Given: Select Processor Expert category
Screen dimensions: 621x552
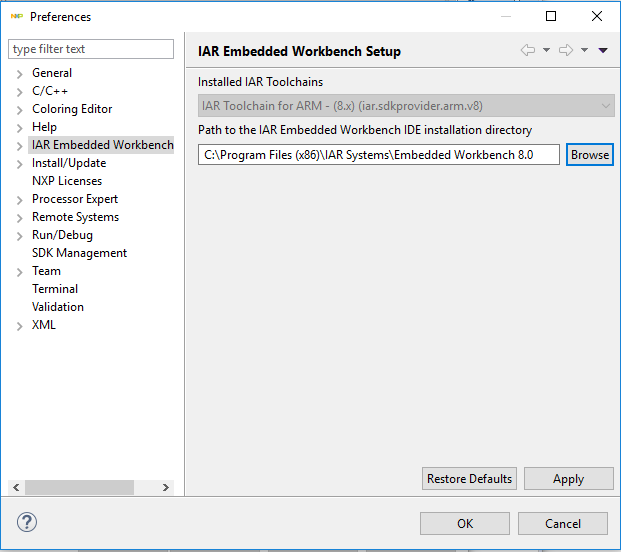Looking at the screenshot, I should click(x=75, y=199).
